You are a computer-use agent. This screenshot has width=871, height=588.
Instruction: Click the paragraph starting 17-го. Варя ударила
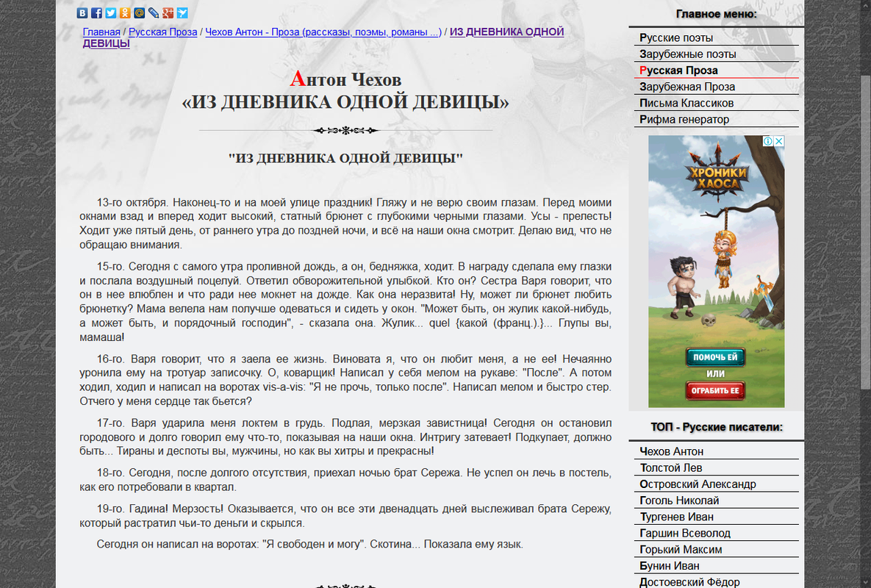[345, 437]
